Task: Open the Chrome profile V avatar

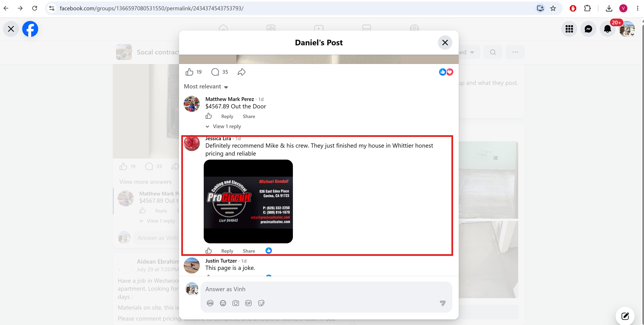Action: (623, 8)
